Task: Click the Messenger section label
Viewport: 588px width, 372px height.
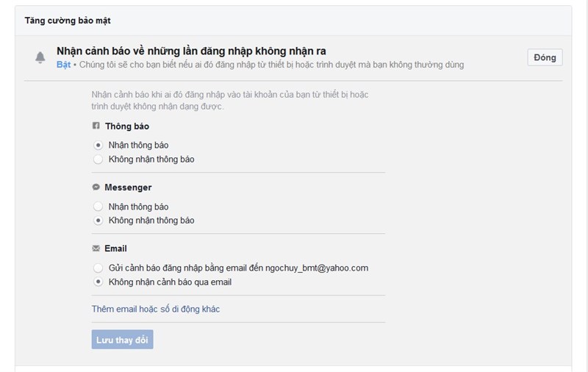Action: pyautogui.click(x=128, y=187)
